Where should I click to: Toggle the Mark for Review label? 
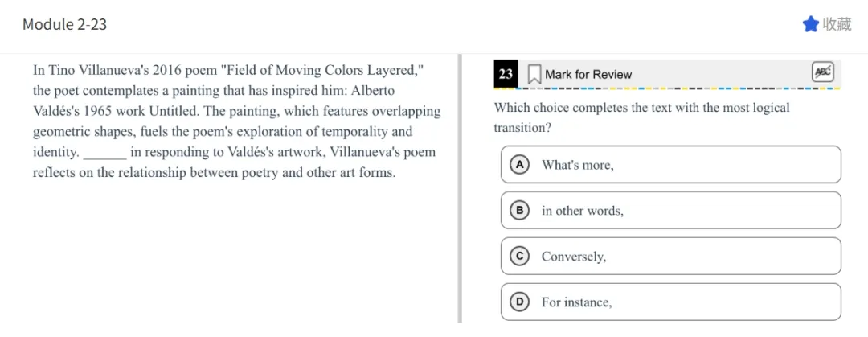pos(588,74)
